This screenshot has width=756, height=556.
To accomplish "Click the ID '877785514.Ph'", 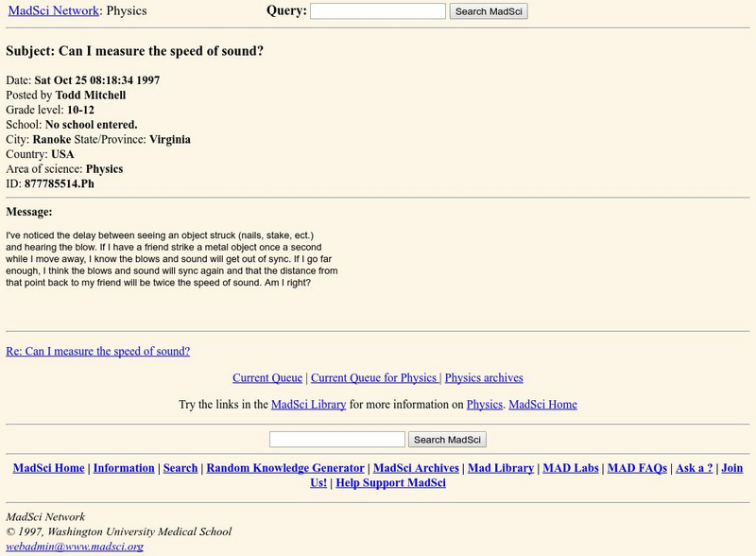I will 60,183.
